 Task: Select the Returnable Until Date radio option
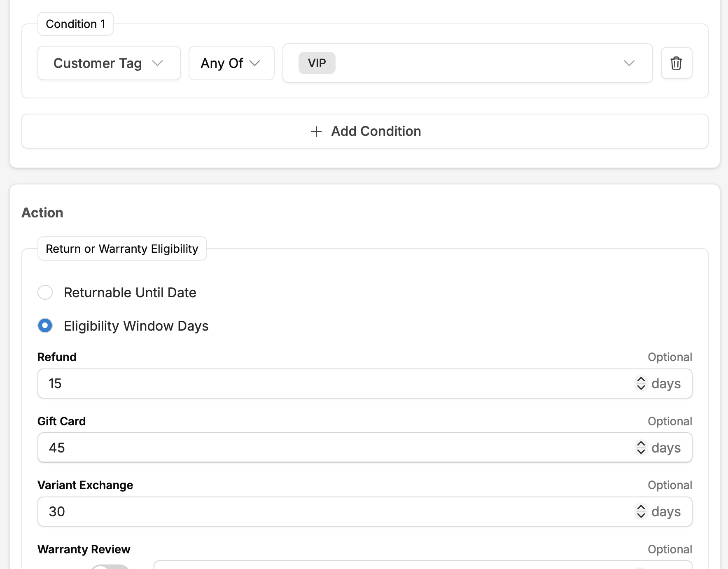[x=45, y=292]
